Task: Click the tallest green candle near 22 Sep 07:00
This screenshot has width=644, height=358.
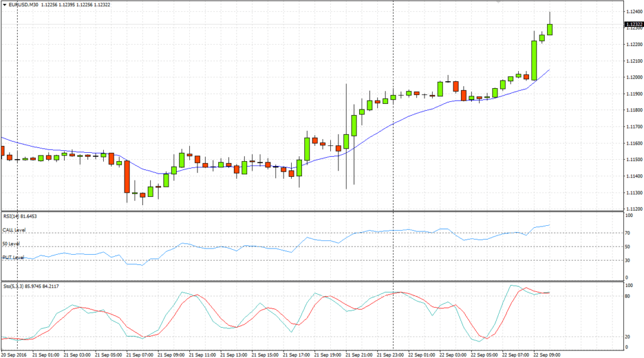Action: 534,60
